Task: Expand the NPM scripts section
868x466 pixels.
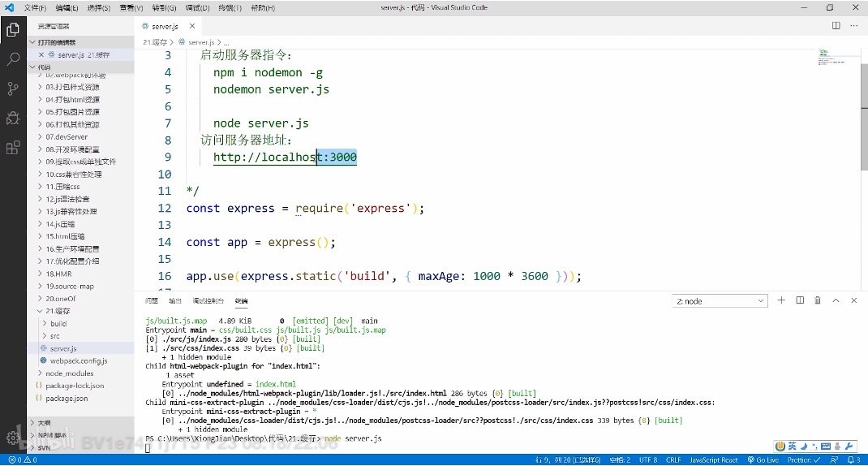Action: [x=80, y=435]
